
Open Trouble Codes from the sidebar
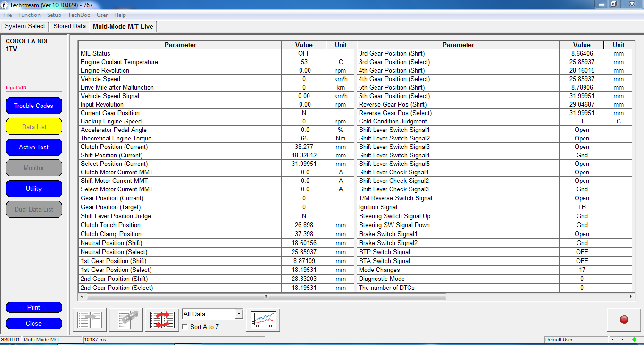pos(33,106)
